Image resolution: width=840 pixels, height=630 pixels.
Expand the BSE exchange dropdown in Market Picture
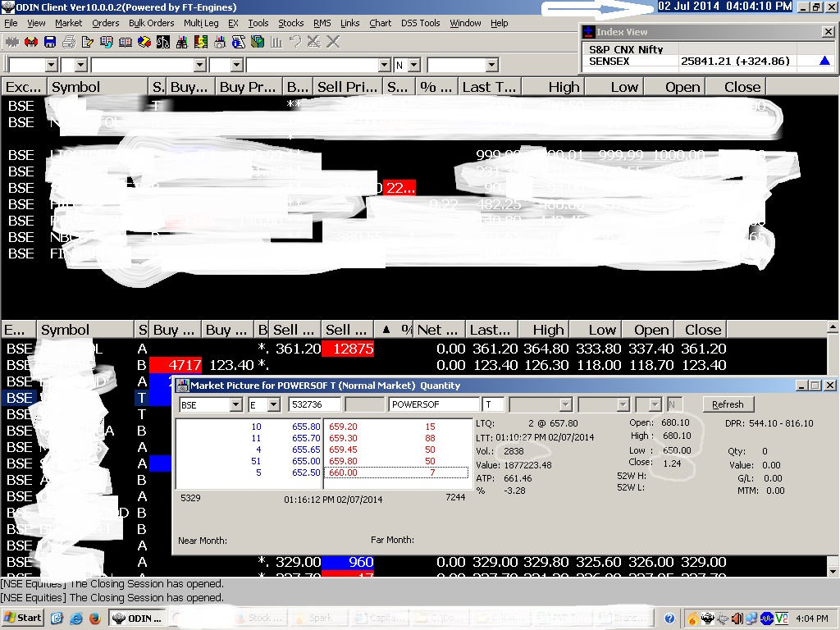pos(235,404)
